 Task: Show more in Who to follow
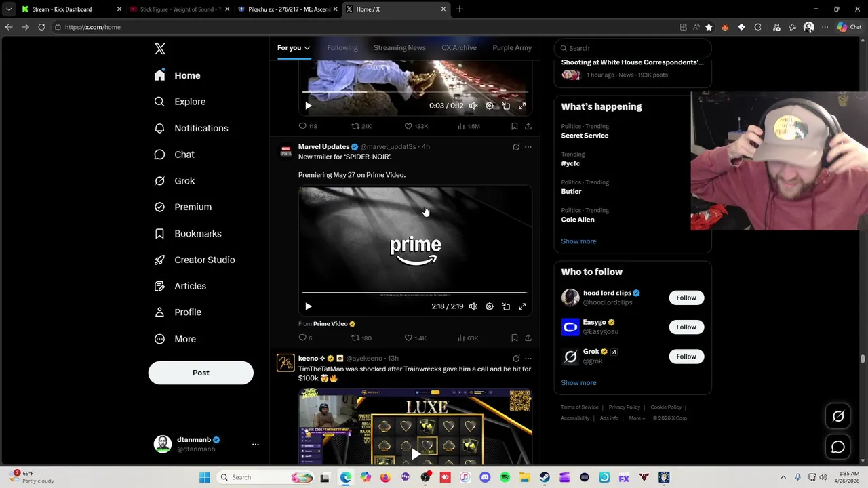click(578, 383)
